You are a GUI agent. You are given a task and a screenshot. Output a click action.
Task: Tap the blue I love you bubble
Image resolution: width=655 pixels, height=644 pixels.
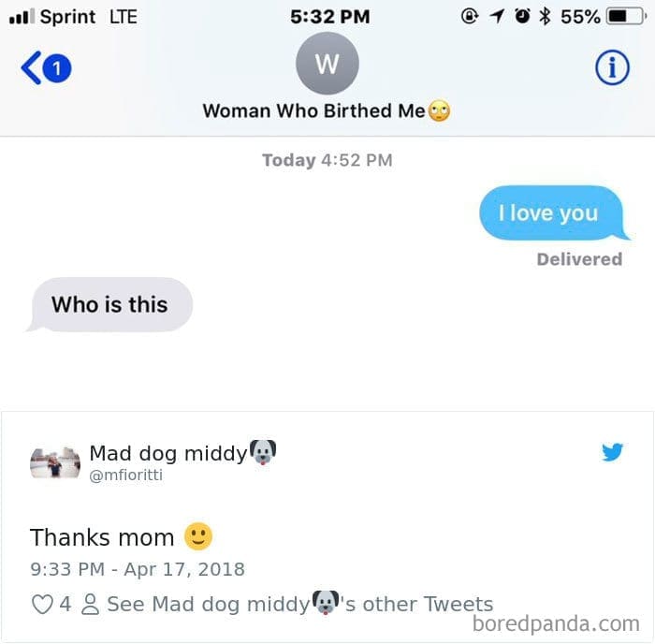pyautogui.click(x=549, y=213)
